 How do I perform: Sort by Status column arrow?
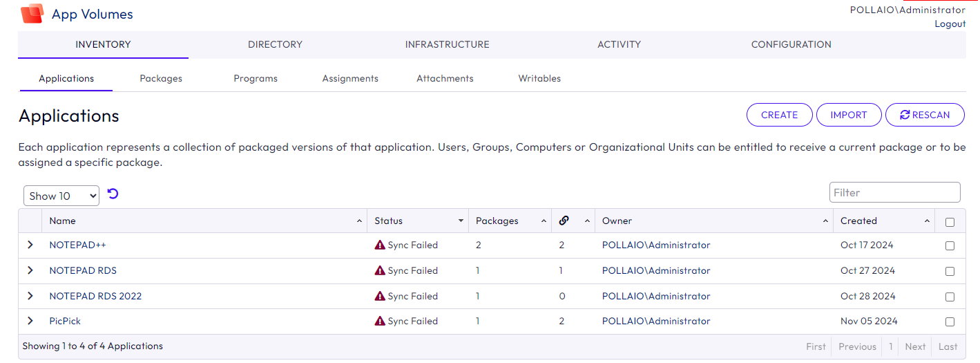[461, 221]
